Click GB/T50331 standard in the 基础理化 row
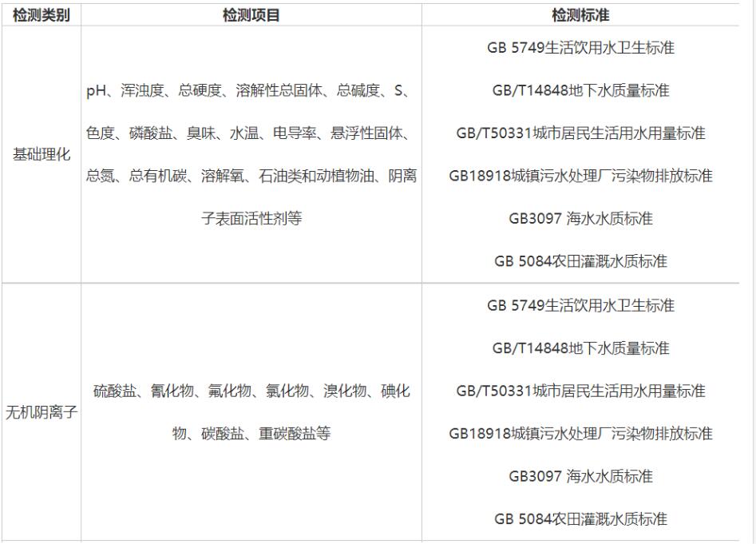Image resolution: width=756 pixels, height=544 pixels. click(x=580, y=133)
